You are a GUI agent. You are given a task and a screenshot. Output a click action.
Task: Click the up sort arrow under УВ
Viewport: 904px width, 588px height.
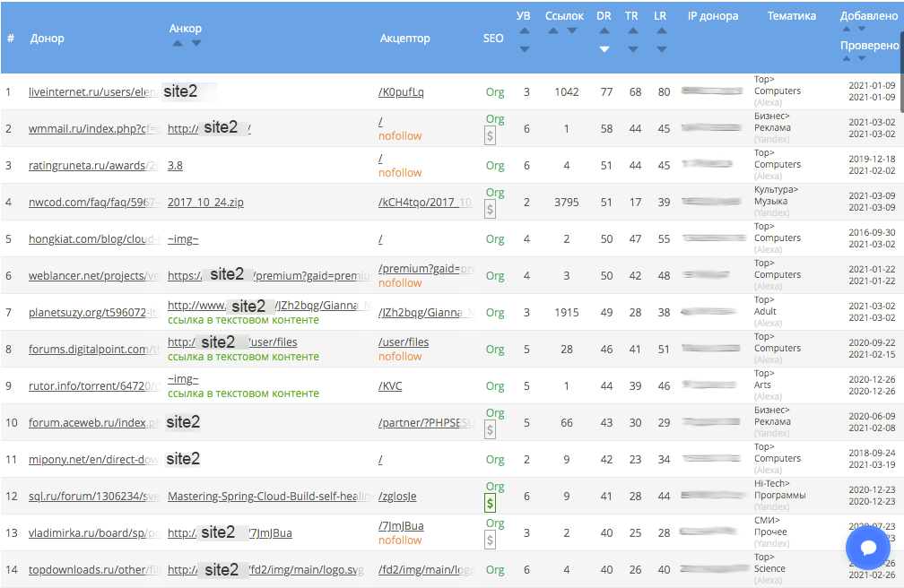[x=524, y=31]
